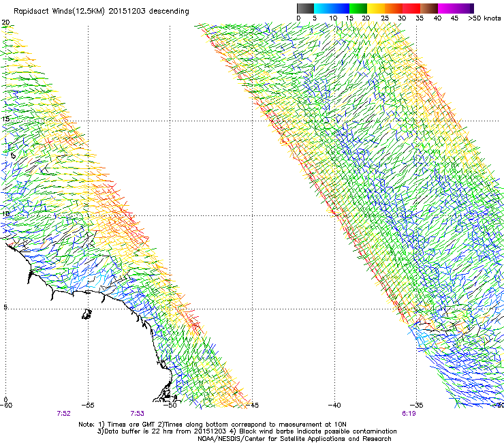Click the note line '3)Data buffer is 22 hrs'
Viewport: 504px width, 443px height.
coord(247,431)
